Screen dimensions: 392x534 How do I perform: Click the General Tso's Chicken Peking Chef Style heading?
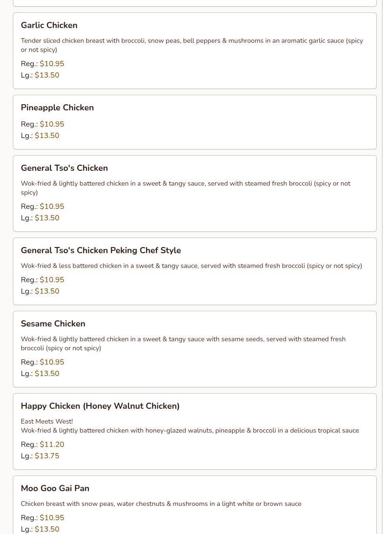tap(101, 250)
